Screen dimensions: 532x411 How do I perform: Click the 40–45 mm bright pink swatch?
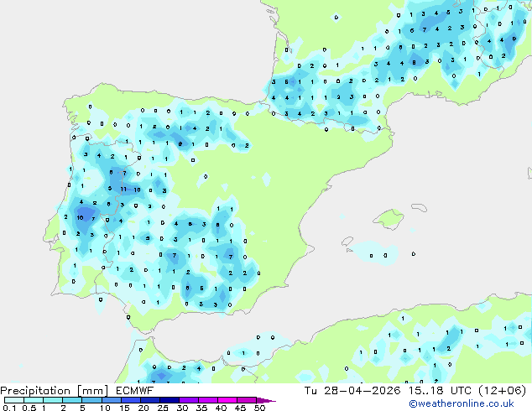pos(227,400)
